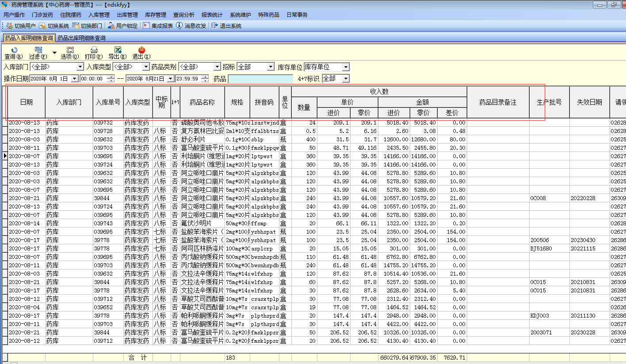This screenshot has width=626, height=364.
Task: Click the 00:00:00 start time spinner
Action: coord(110,79)
